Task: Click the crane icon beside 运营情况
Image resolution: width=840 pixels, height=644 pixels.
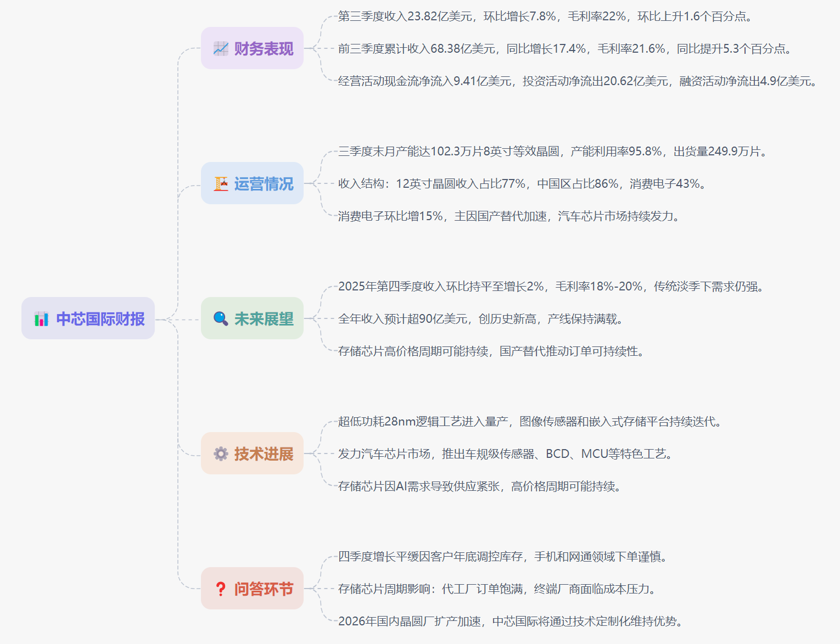Action: pos(221,184)
